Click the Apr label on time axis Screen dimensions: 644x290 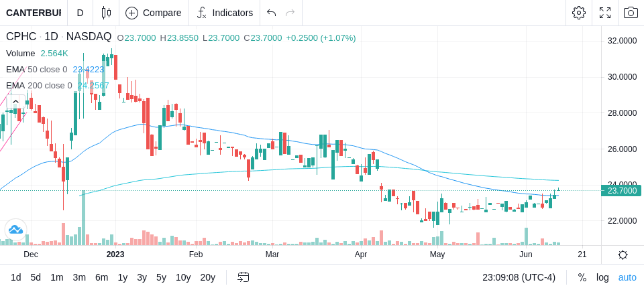360,255
